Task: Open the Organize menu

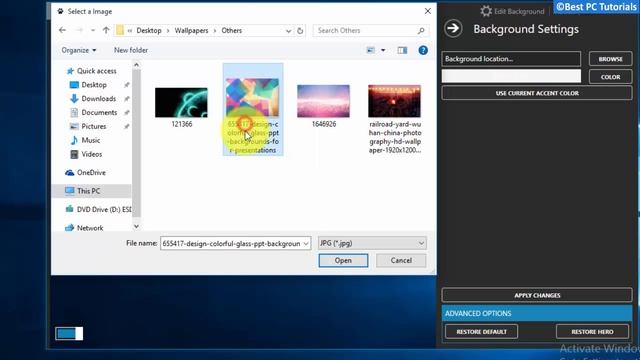Action: (x=79, y=50)
